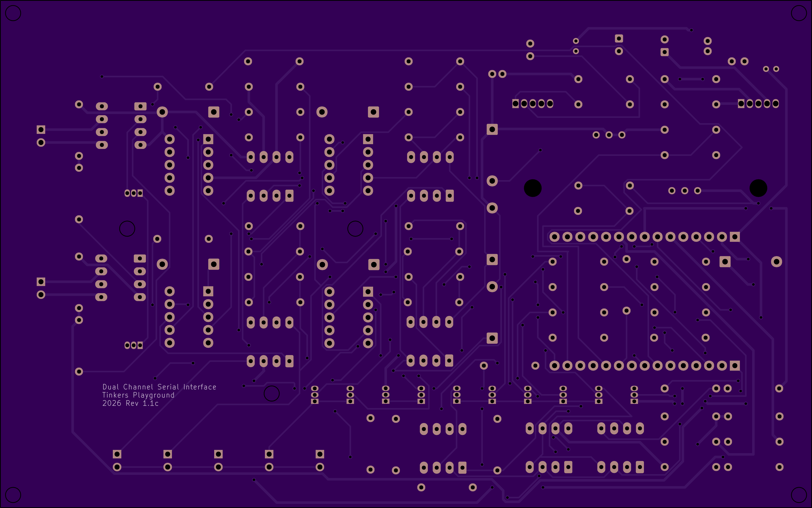Select the top-left corner mounting hole outline
The height and width of the screenshot is (508, 812).
(x=13, y=13)
